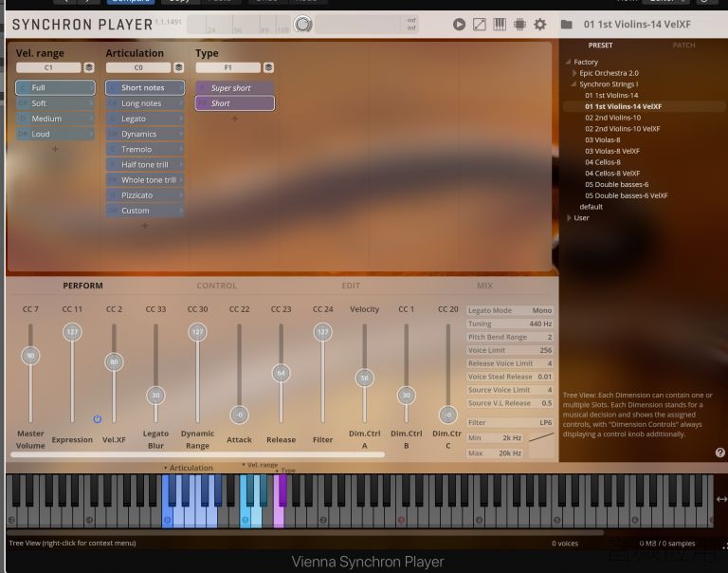Toggle the Vel.XF power icon
This screenshot has width=728, height=573.
[97, 418]
